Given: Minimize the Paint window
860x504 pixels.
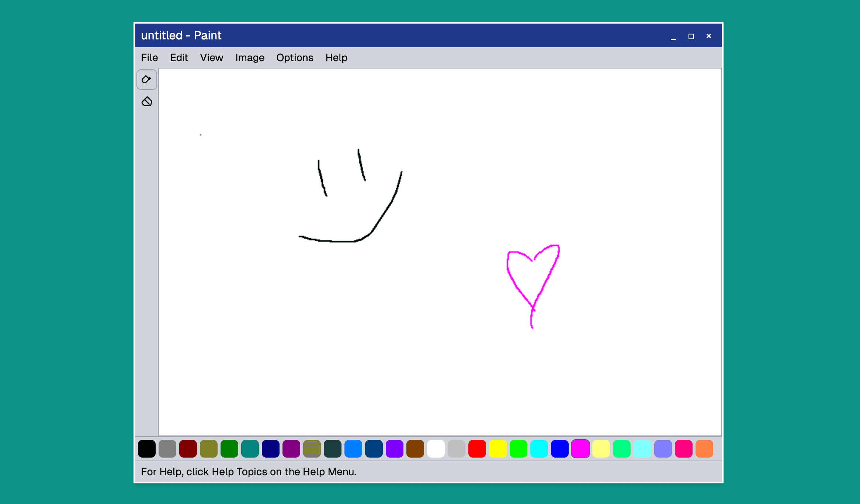Looking at the screenshot, I should click(x=673, y=36).
